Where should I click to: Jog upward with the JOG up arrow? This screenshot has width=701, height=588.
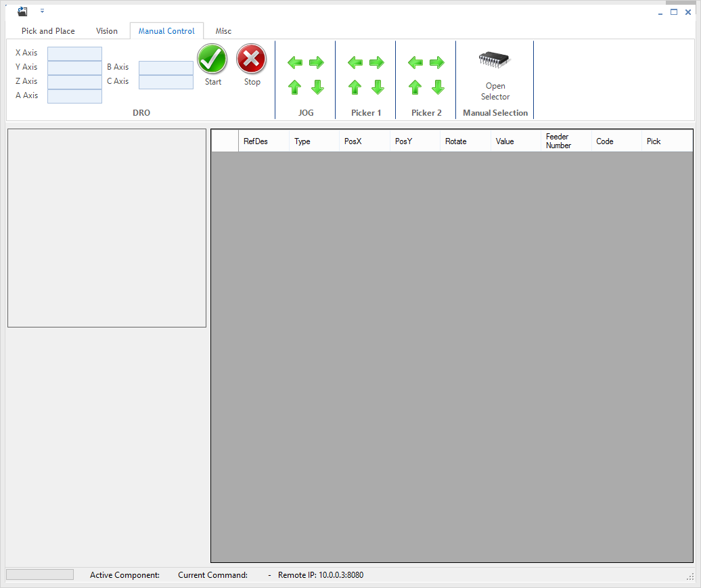[x=294, y=87]
